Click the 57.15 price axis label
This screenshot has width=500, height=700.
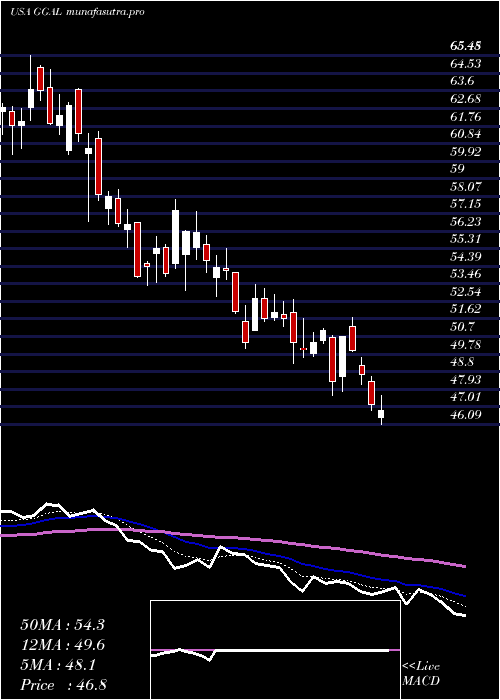pyautogui.click(x=466, y=204)
